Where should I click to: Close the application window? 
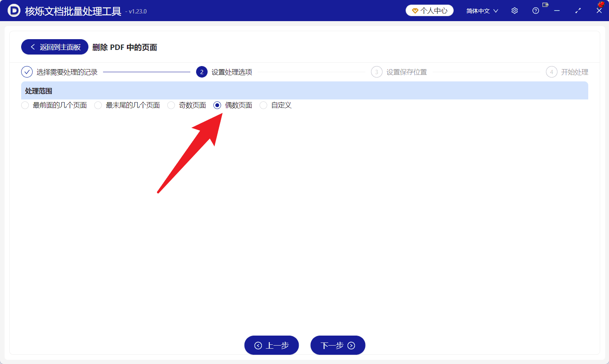click(x=599, y=11)
